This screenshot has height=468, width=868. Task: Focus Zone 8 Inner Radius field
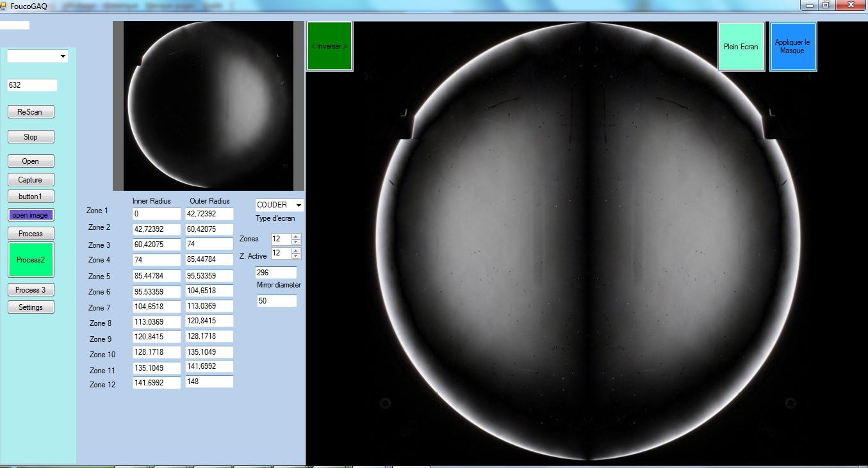tap(157, 322)
